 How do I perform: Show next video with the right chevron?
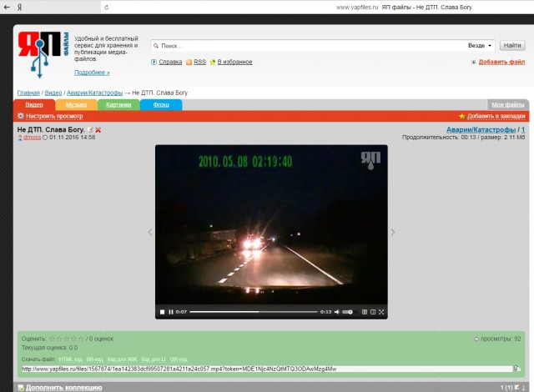(x=393, y=232)
